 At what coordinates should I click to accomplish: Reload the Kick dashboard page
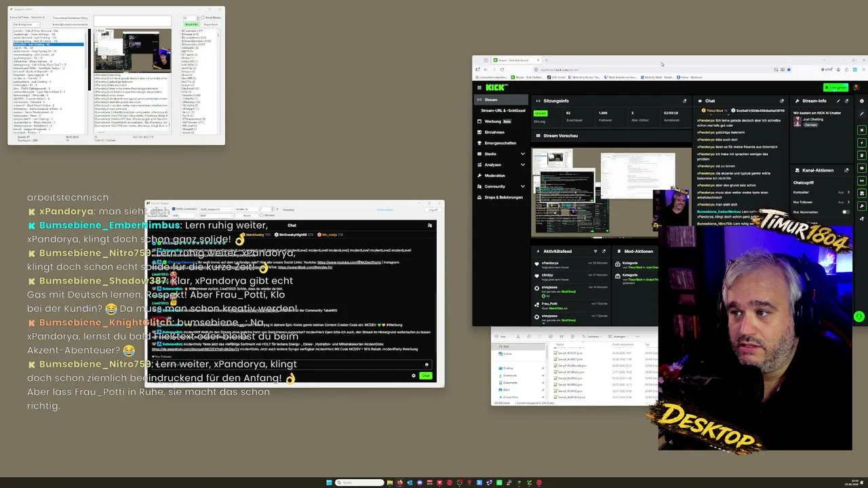coord(502,69)
